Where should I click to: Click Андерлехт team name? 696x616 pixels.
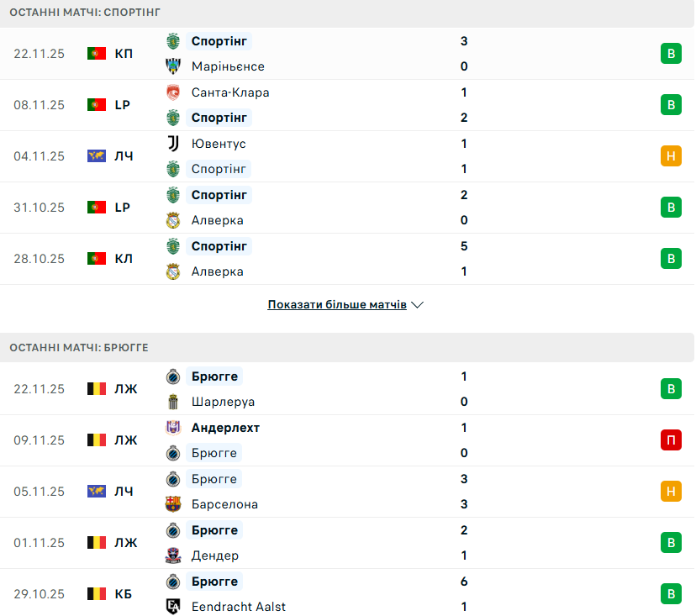pyautogui.click(x=225, y=428)
